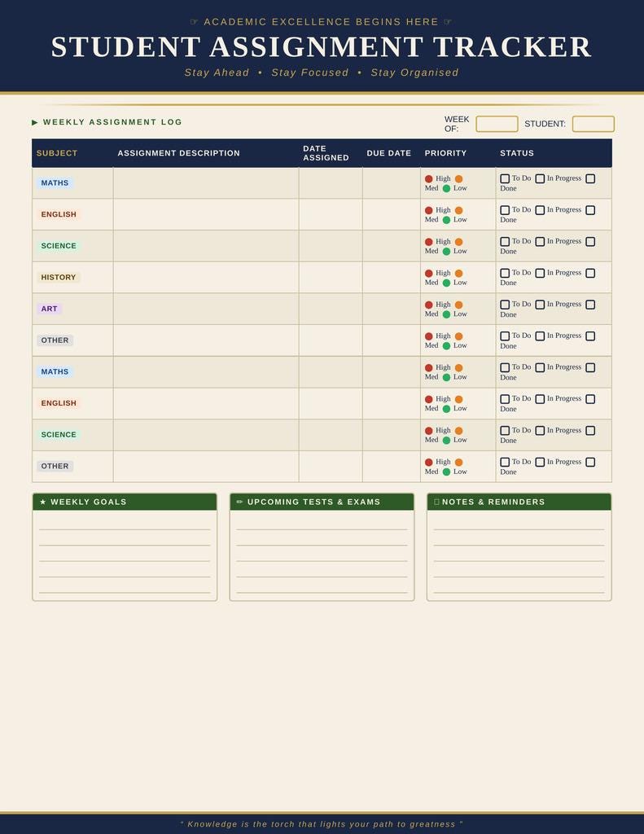Image resolution: width=644 pixels, height=834 pixels.
Task: Pick the green Low priority dot in ART row
Action: tap(446, 314)
